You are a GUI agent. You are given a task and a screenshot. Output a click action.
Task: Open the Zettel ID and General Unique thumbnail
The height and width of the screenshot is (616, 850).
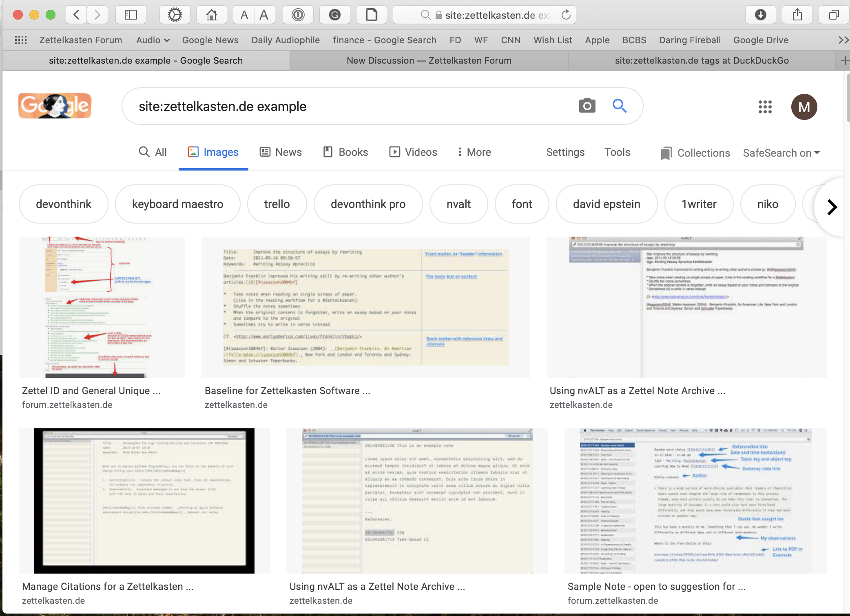point(102,307)
